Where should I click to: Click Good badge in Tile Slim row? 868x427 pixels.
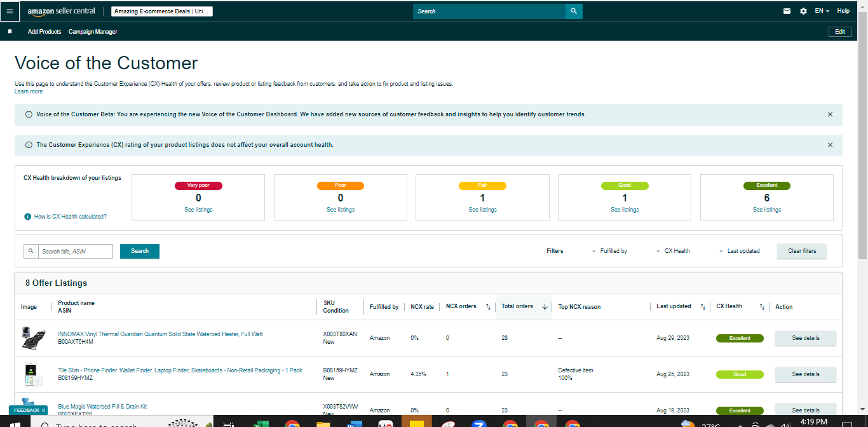point(740,374)
